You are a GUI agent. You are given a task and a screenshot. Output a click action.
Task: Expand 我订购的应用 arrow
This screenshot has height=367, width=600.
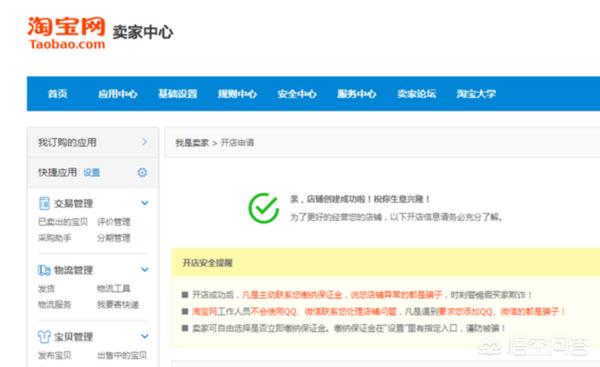click(144, 142)
